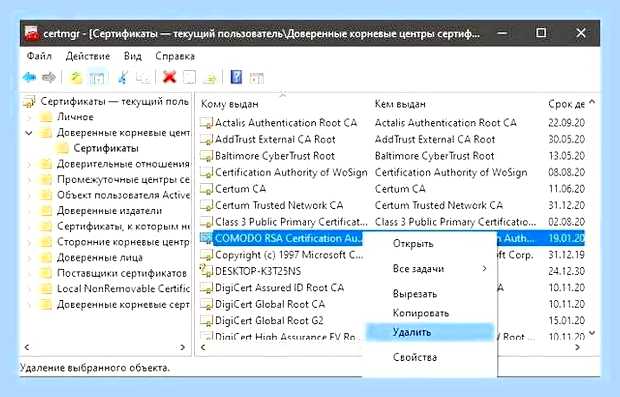620x397 pixels.
Task: Select the last Доверенные корневые серт tree item
Action: tap(123, 304)
